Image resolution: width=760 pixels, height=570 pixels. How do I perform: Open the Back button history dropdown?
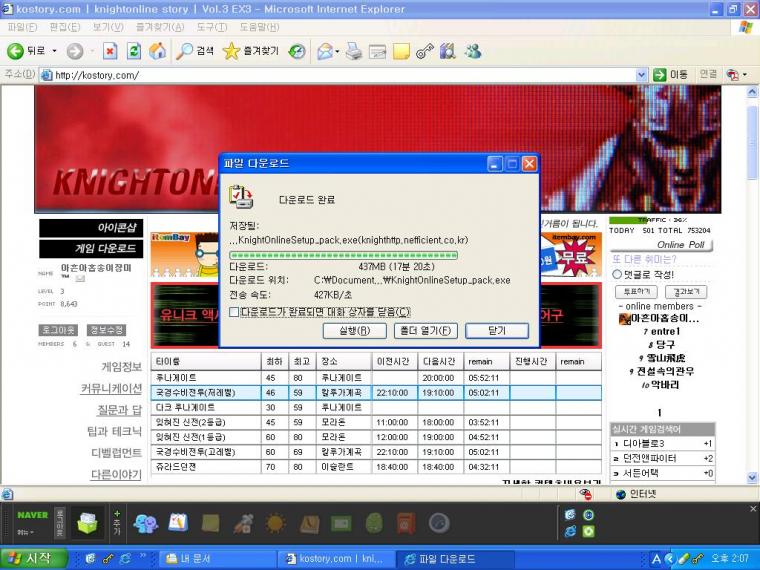(x=54, y=51)
